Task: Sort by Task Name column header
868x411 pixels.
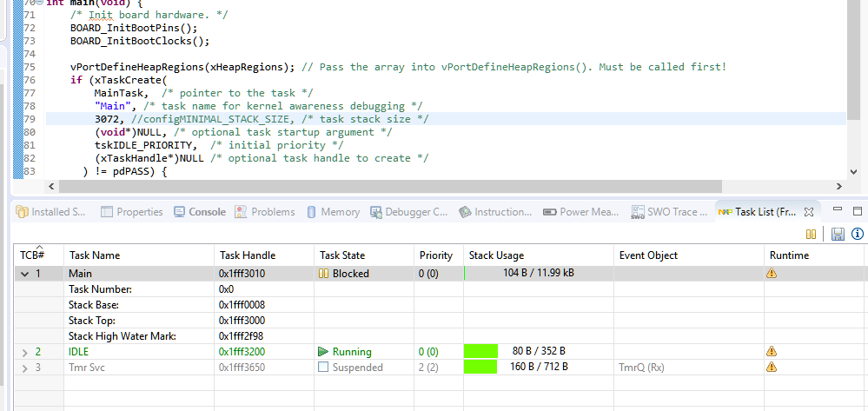Action: [x=94, y=255]
